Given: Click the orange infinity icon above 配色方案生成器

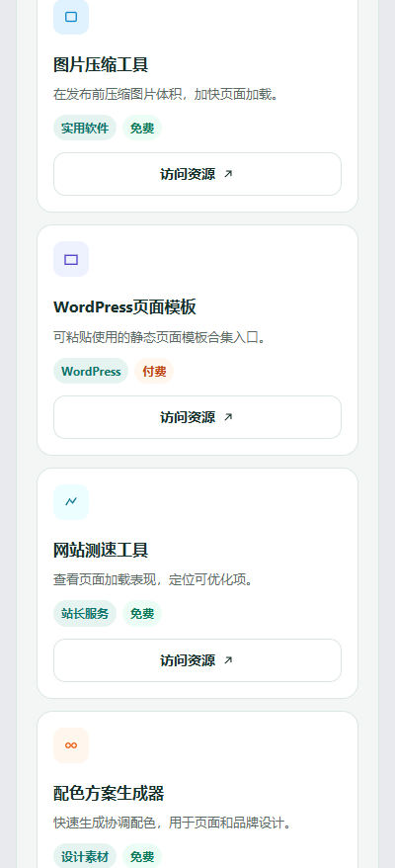Looking at the screenshot, I should tap(71, 745).
